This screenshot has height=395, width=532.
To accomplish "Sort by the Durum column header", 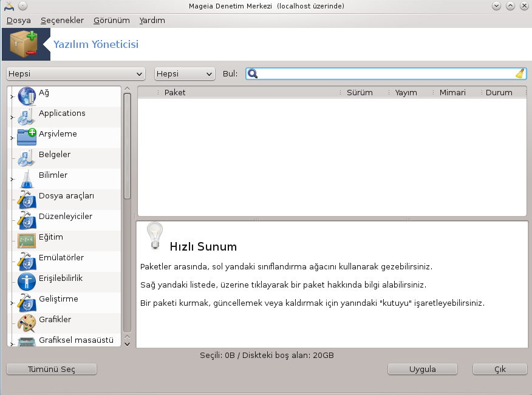I will click(x=503, y=92).
